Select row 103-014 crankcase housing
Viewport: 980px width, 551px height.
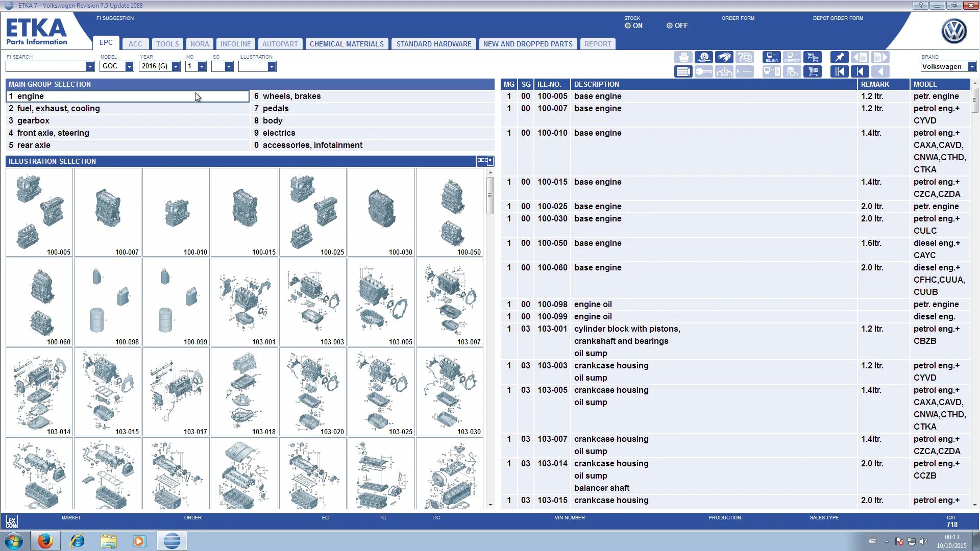[736, 475]
